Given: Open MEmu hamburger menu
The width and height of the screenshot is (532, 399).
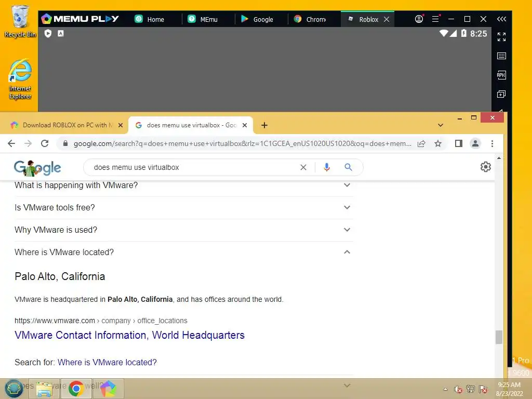Looking at the screenshot, I should tap(435, 19).
